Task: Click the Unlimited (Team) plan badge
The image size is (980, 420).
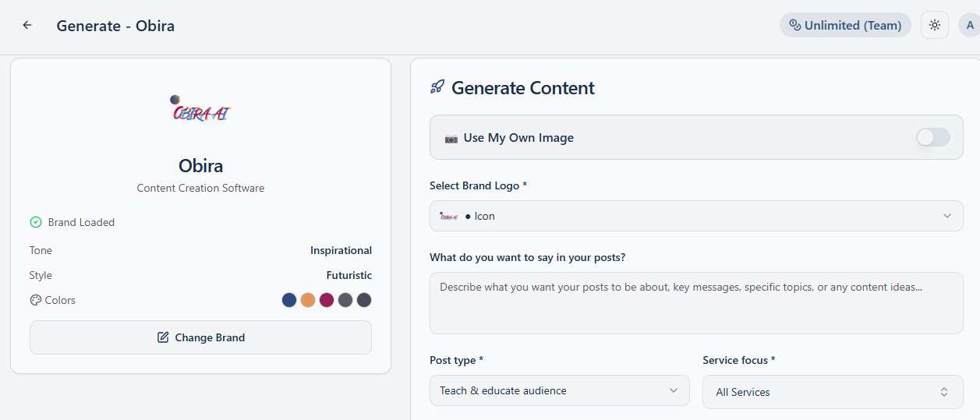Action: [x=845, y=25]
